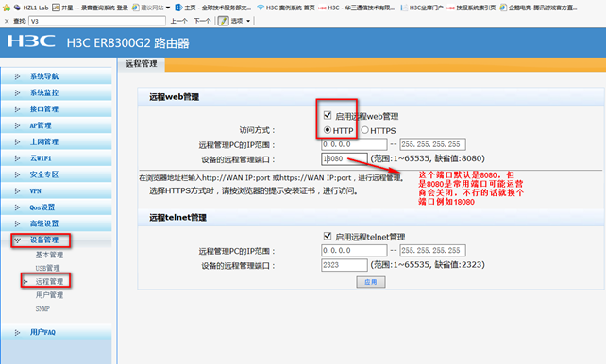Select the 远程管理 tab
Viewport: 606px width, 364px height.
point(141,64)
